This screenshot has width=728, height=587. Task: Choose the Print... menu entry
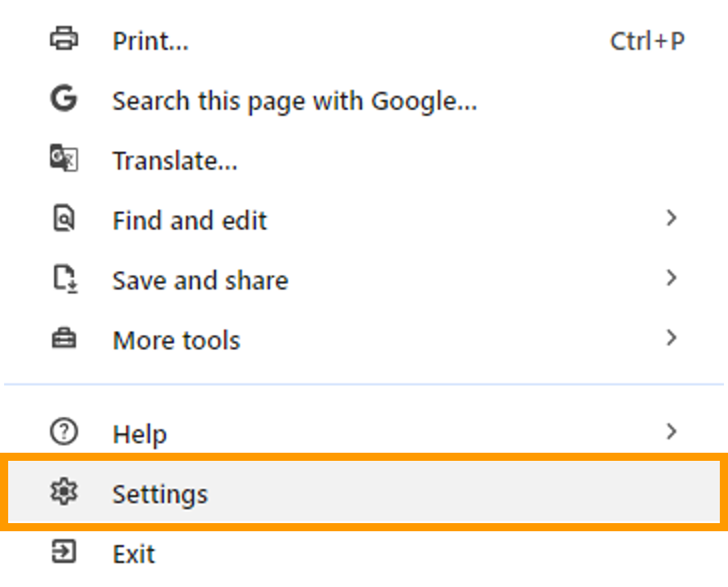click(x=151, y=41)
